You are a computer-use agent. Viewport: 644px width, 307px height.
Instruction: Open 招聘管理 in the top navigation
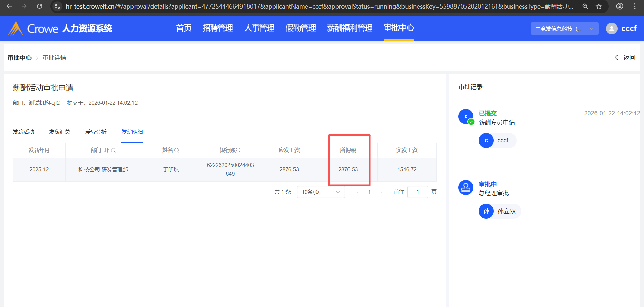click(218, 28)
